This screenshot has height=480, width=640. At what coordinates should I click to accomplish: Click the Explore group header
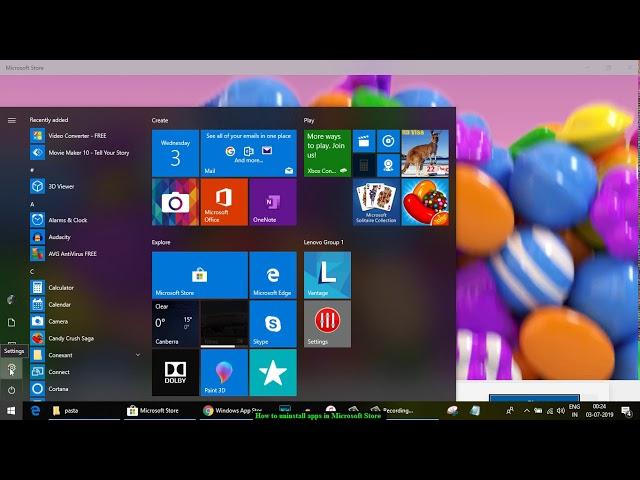point(161,242)
